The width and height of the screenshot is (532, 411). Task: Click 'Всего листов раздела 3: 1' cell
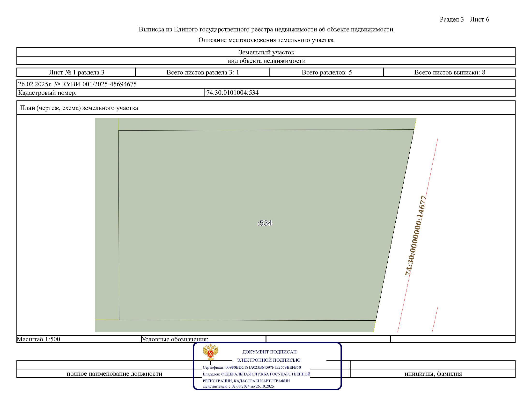click(x=202, y=72)
